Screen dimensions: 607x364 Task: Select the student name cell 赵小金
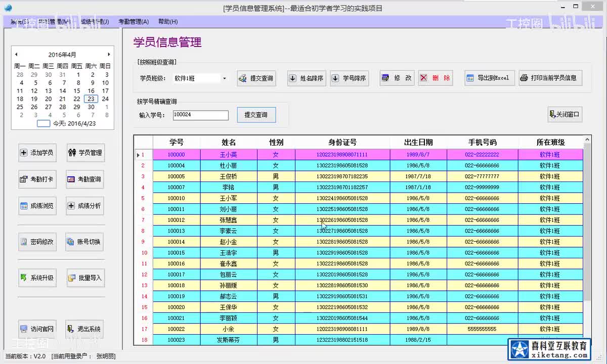point(229,242)
